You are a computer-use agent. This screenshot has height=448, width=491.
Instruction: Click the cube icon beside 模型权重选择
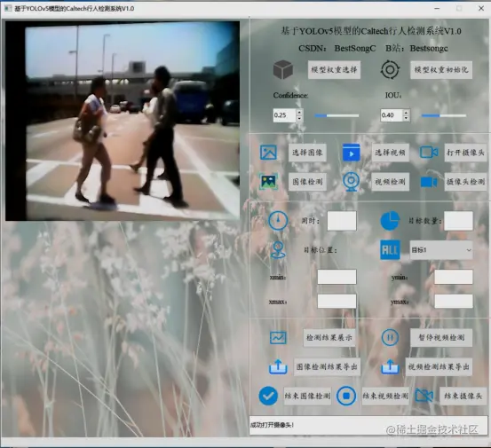283,70
